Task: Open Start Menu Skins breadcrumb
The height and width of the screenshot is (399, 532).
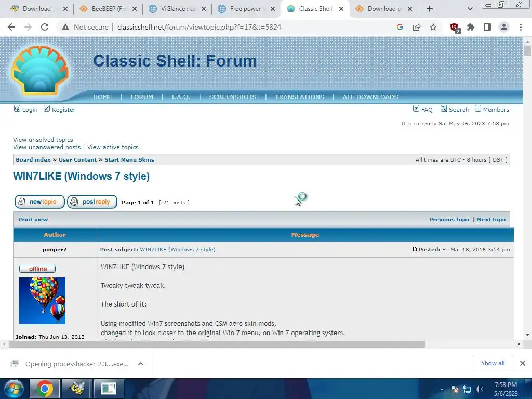Action: pyautogui.click(x=129, y=160)
